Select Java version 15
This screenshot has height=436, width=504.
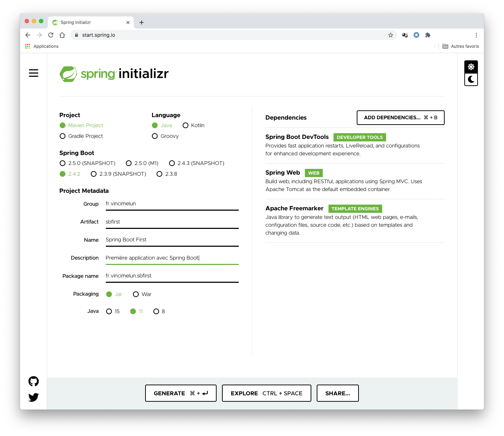[x=113, y=311]
